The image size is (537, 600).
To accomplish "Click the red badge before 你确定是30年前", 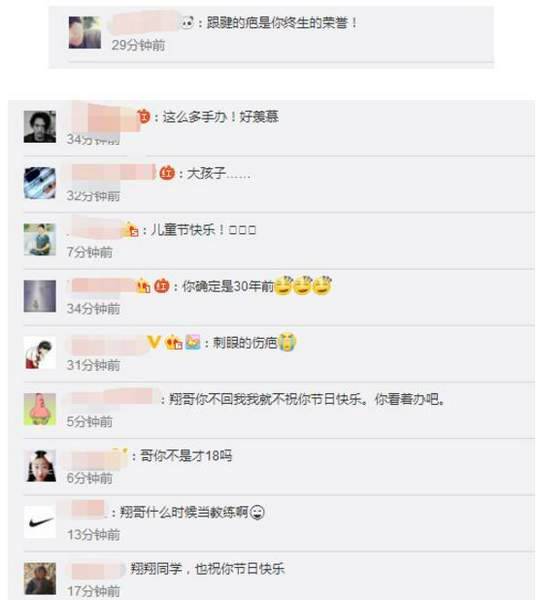I will pyautogui.click(x=162, y=286).
